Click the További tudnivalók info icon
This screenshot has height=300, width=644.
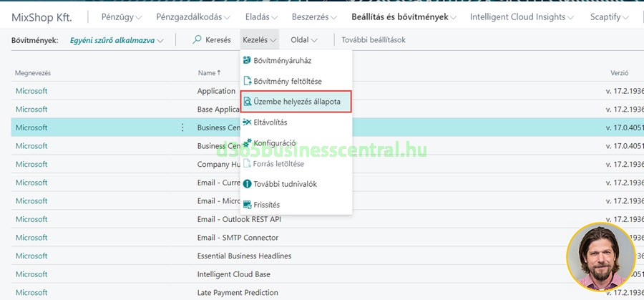tap(247, 184)
